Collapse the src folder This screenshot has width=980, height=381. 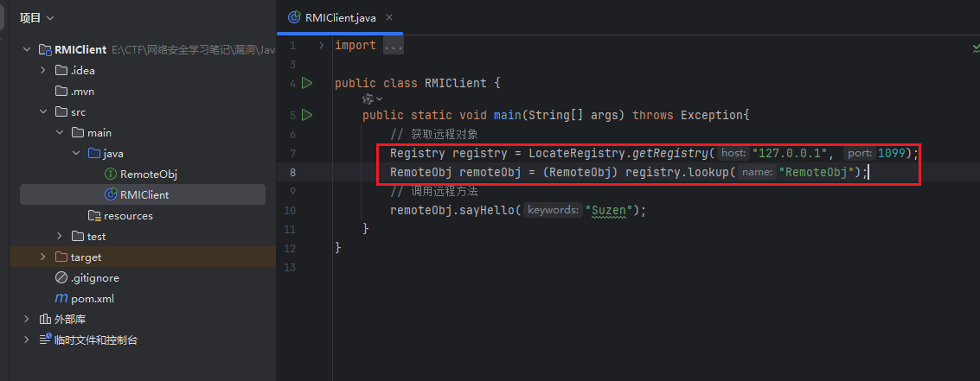tap(43, 112)
